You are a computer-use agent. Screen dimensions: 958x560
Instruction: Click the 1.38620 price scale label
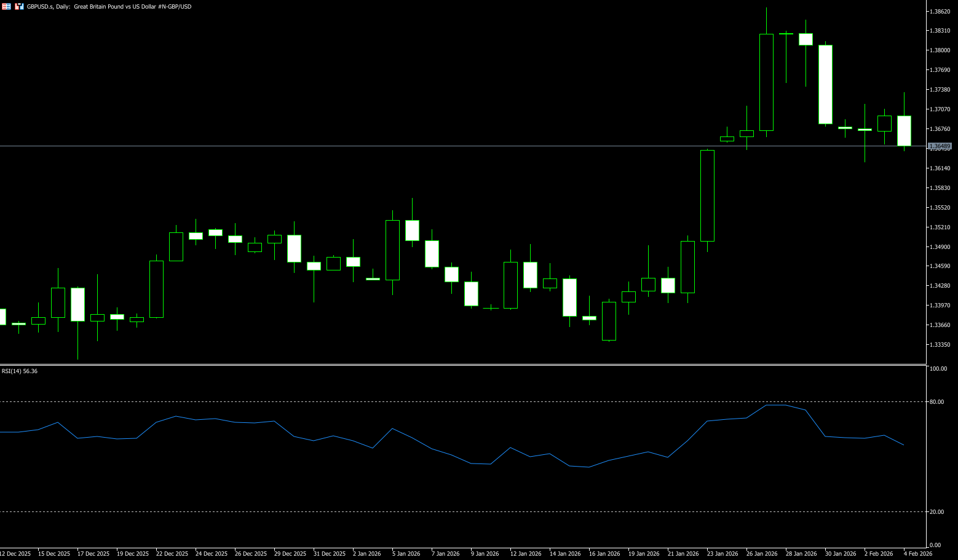[x=940, y=11]
